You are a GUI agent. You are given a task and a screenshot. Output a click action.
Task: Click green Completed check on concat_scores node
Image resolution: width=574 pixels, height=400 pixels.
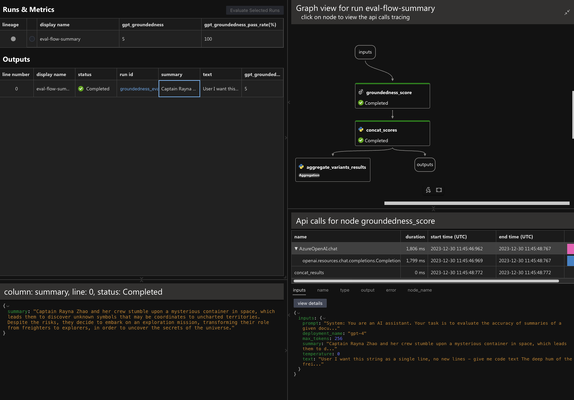click(361, 140)
